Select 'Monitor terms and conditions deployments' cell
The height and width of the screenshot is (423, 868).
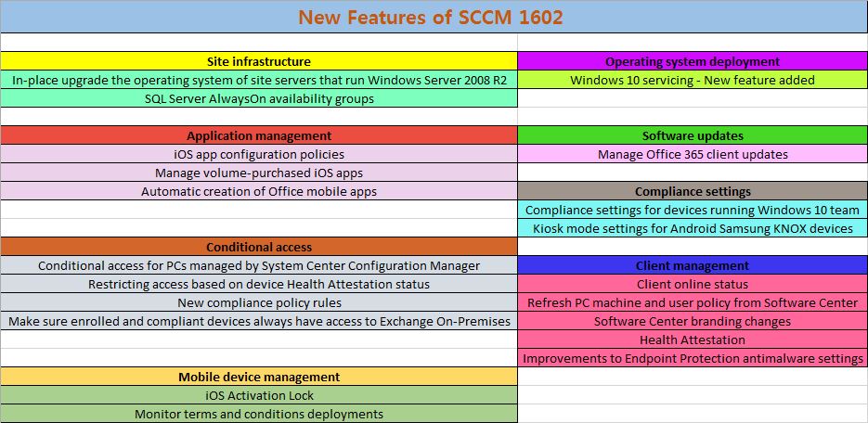(259, 414)
